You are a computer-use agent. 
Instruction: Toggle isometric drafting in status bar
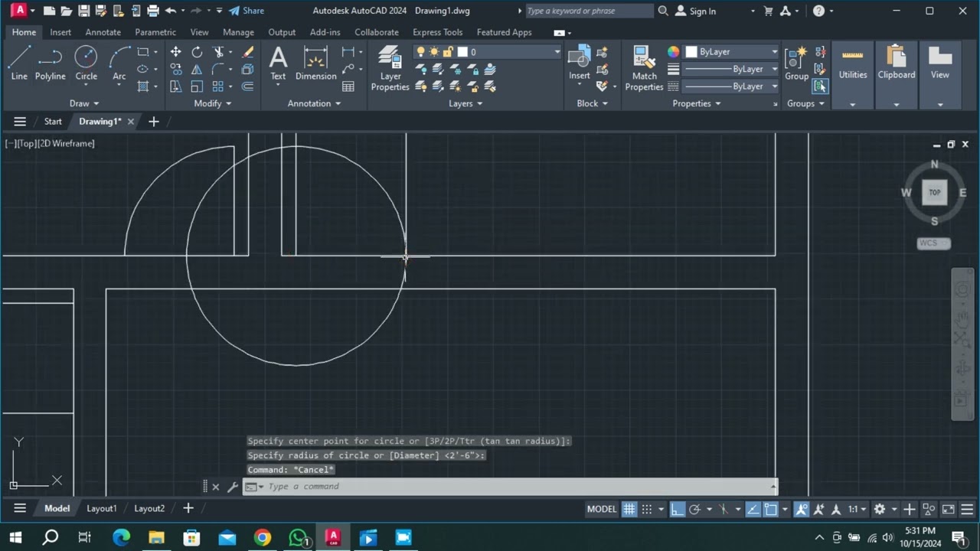(724, 509)
